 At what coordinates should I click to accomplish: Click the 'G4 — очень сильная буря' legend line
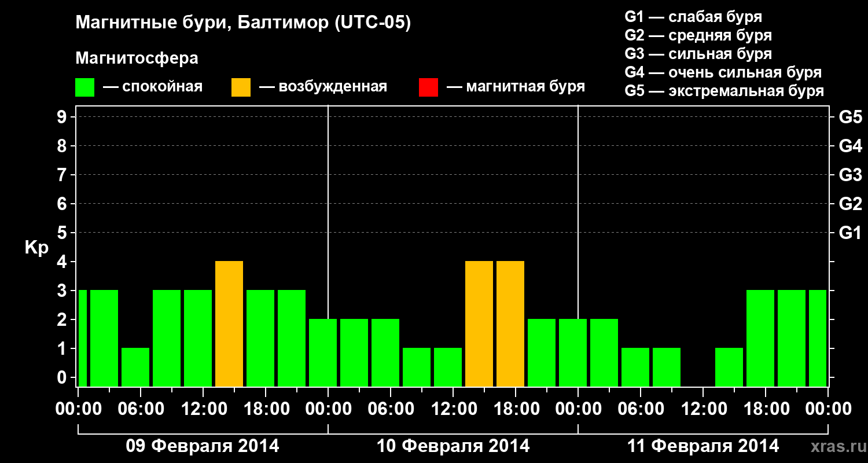723,72
